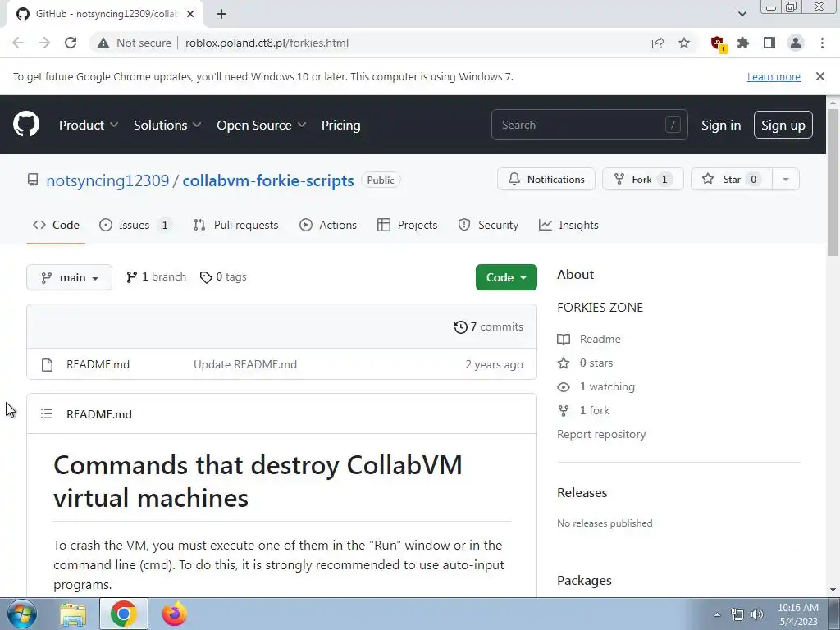Switch to the Projects tab

pos(407,225)
